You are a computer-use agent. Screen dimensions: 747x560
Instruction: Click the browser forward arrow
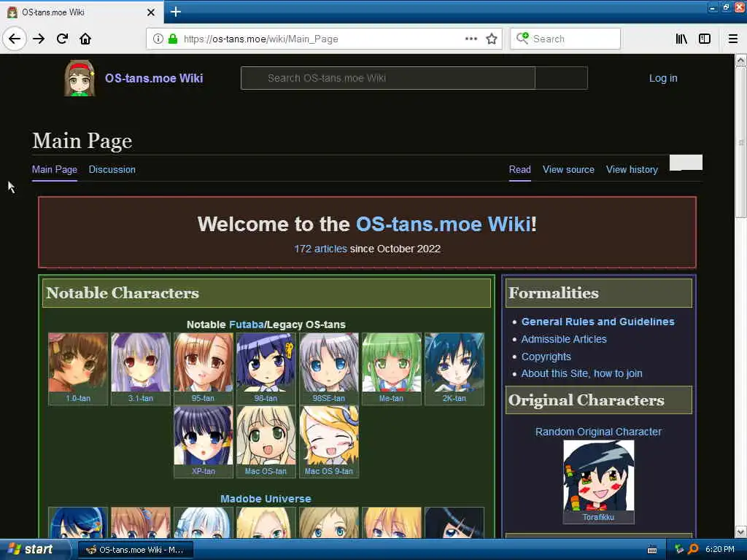point(39,39)
